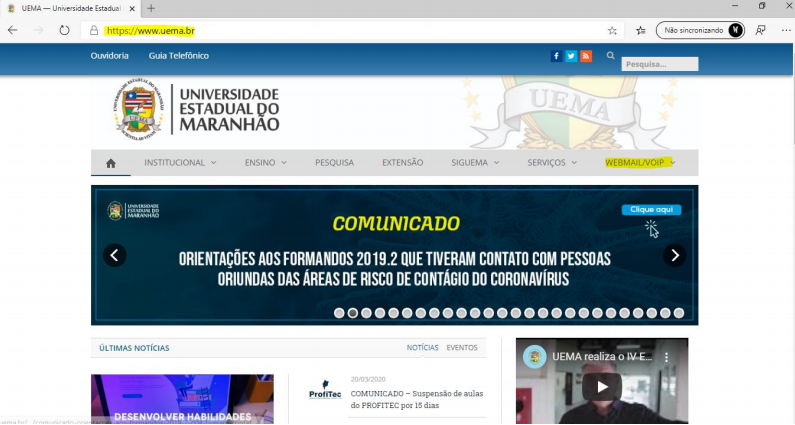Switch to the EVENTOS tab
This screenshot has height=425, width=795.
(462, 347)
